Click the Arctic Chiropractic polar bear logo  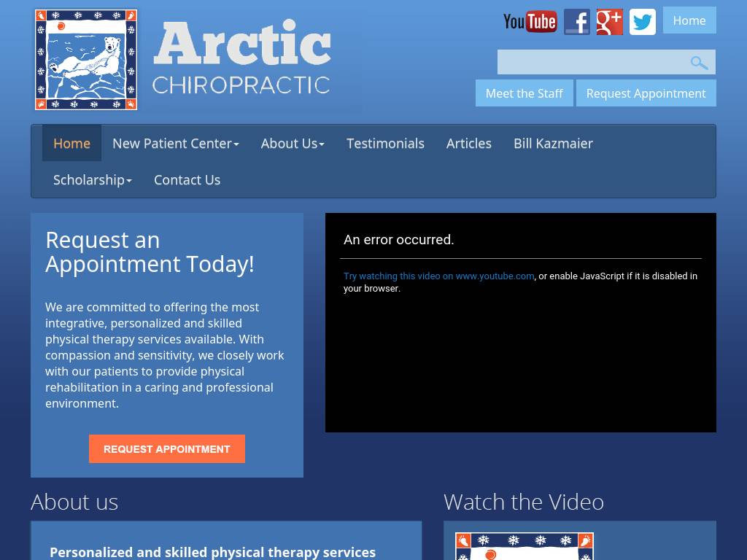click(x=86, y=60)
